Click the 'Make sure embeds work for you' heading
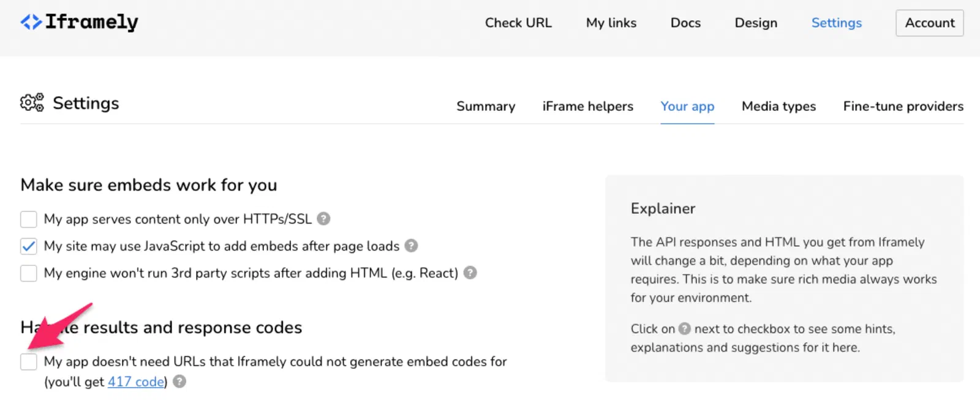 pos(149,185)
